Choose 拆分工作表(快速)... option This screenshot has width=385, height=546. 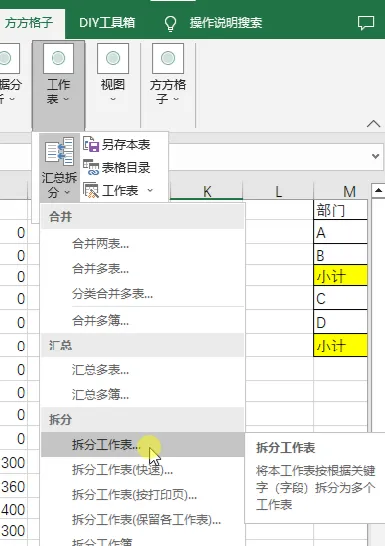(x=143, y=470)
